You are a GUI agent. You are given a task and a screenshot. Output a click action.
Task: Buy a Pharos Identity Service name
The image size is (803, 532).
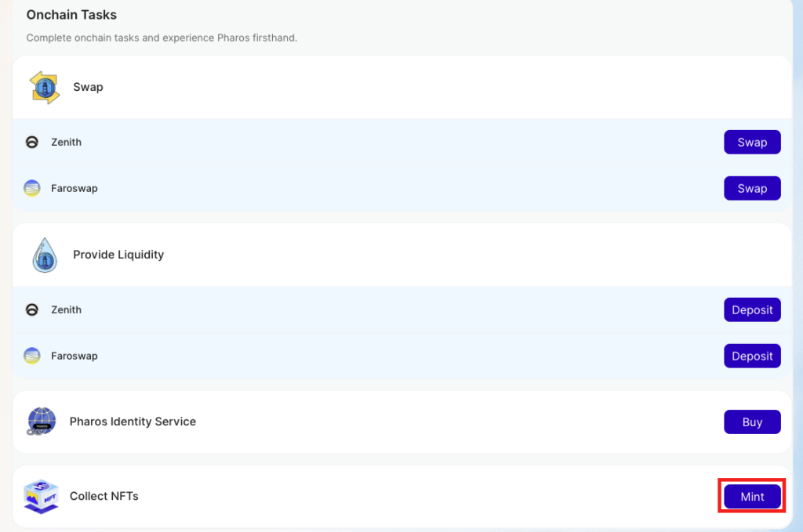(752, 422)
